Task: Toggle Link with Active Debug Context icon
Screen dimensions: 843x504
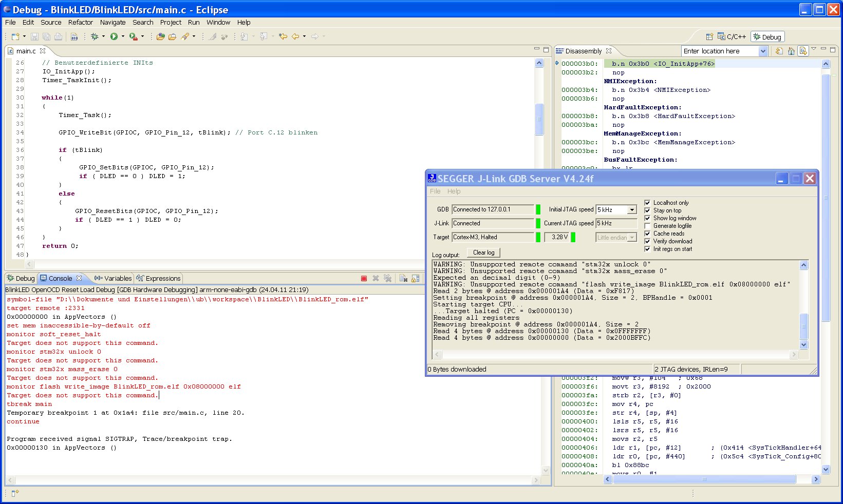Action: (803, 51)
